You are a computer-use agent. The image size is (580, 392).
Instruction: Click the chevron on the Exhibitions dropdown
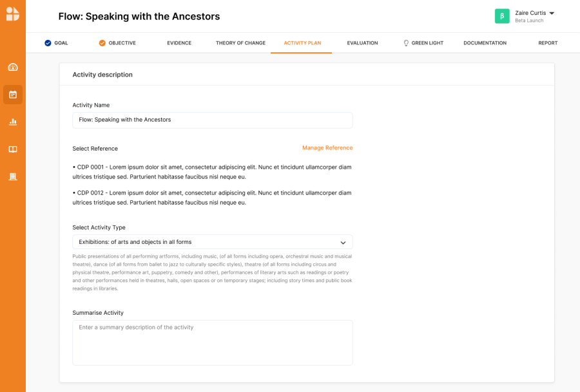pyautogui.click(x=343, y=243)
